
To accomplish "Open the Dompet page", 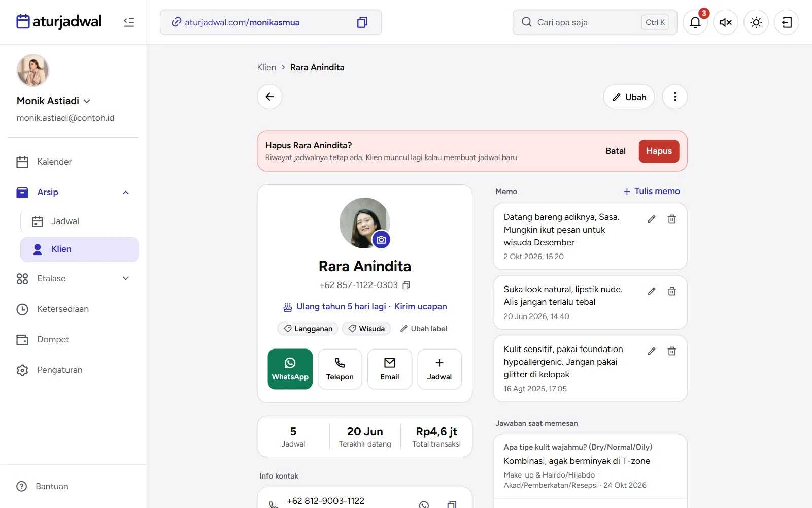I will click(73, 340).
